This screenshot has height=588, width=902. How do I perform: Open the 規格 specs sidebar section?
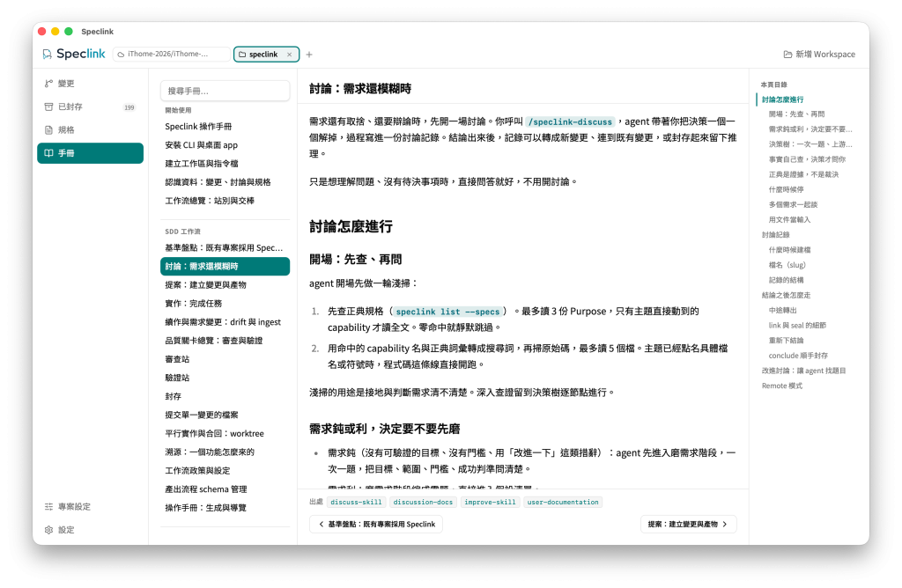coord(91,130)
